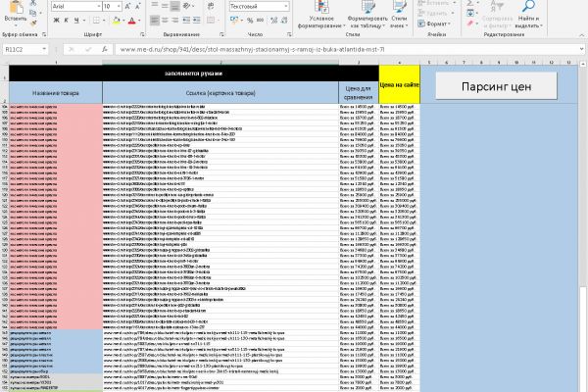Select the Format Painter brush icon
This screenshot has width=588, height=392.
click(33, 24)
